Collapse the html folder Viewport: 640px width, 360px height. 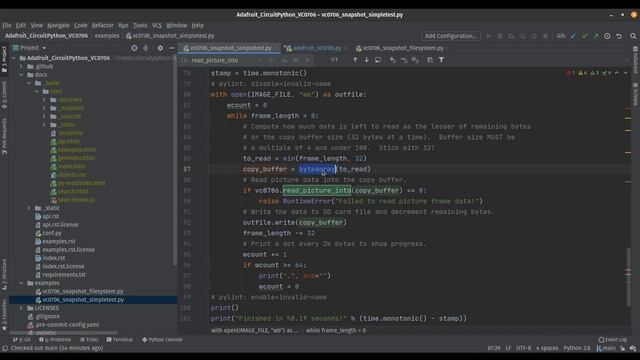pyautogui.click(x=37, y=91)
